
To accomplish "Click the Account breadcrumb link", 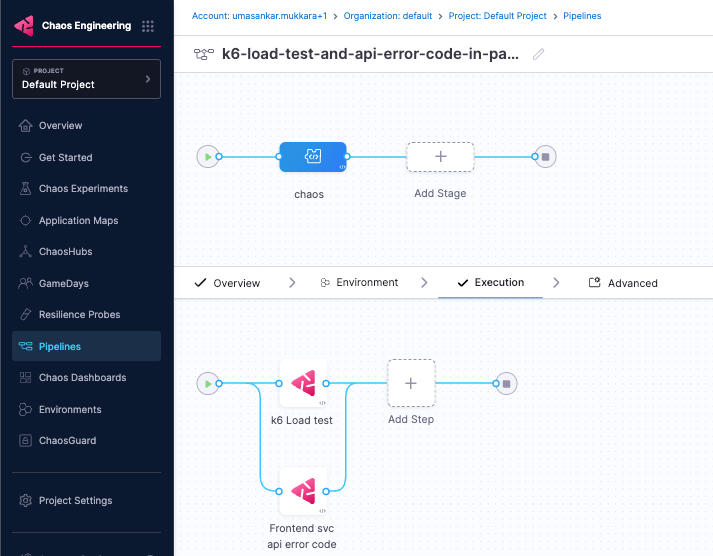I will point(259,16).
